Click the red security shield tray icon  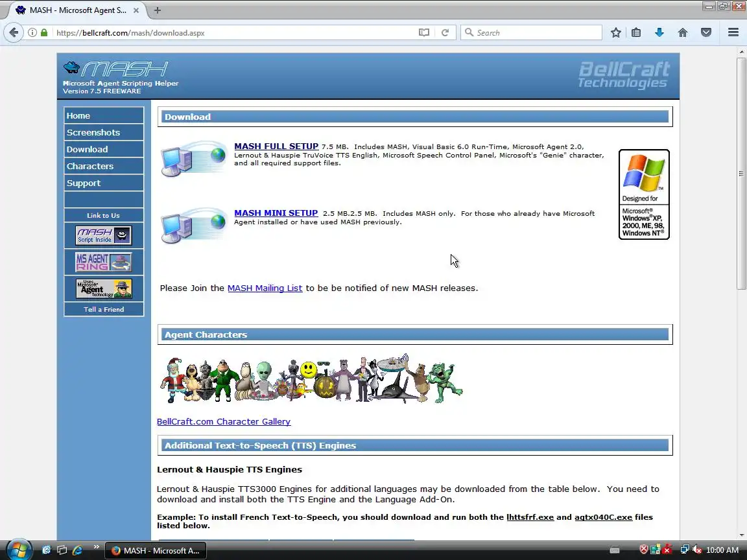(643, 550)
